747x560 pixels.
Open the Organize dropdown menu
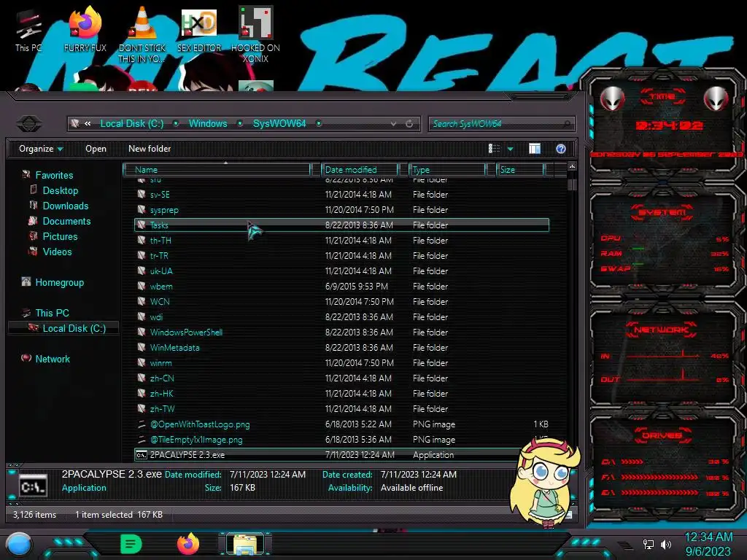[41, 149]
